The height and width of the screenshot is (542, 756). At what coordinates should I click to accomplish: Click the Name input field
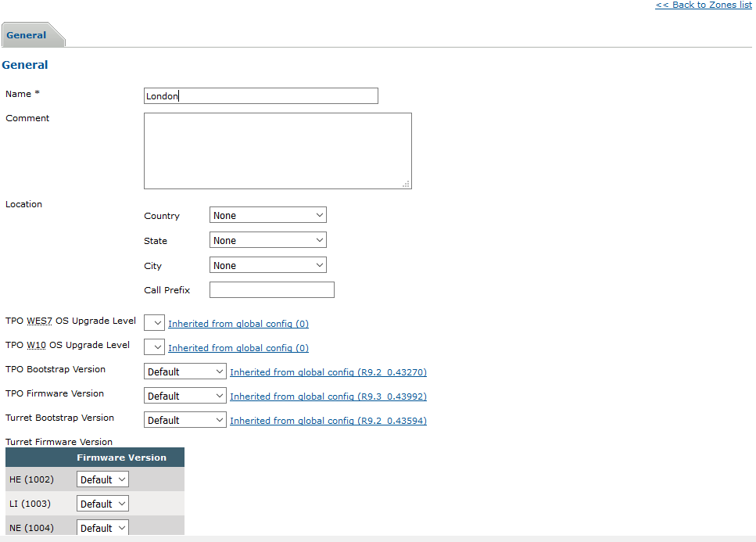point(260,96)
